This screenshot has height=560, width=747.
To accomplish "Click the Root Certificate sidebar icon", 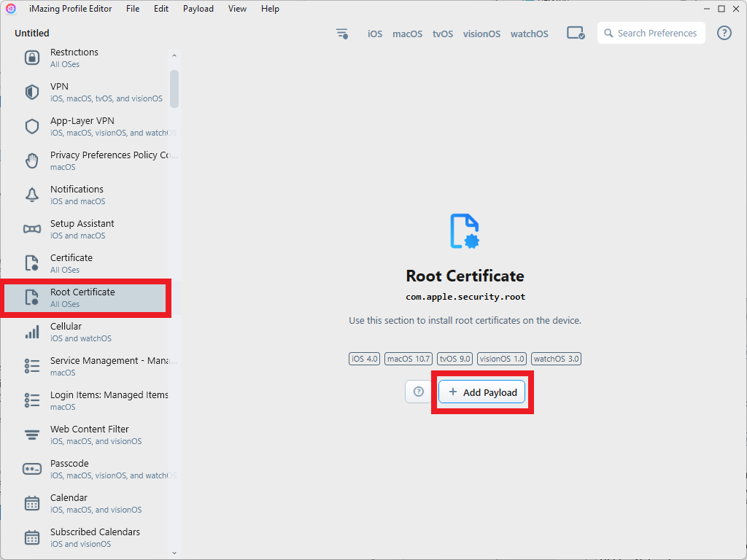I will tap(32, 297).
